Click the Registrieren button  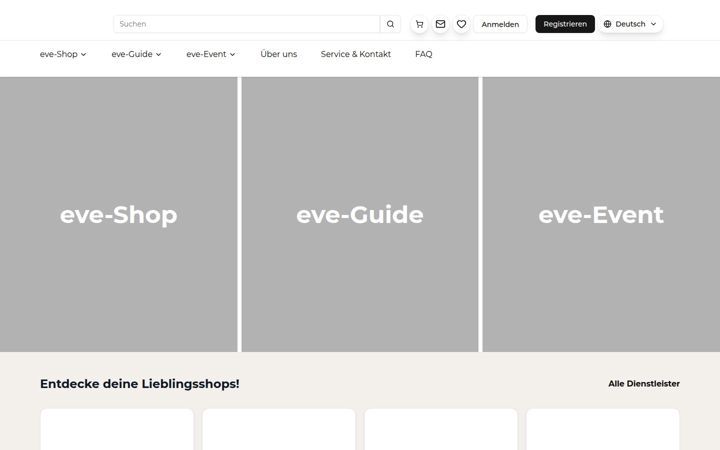pyautogui.click(x=565, y=24)
